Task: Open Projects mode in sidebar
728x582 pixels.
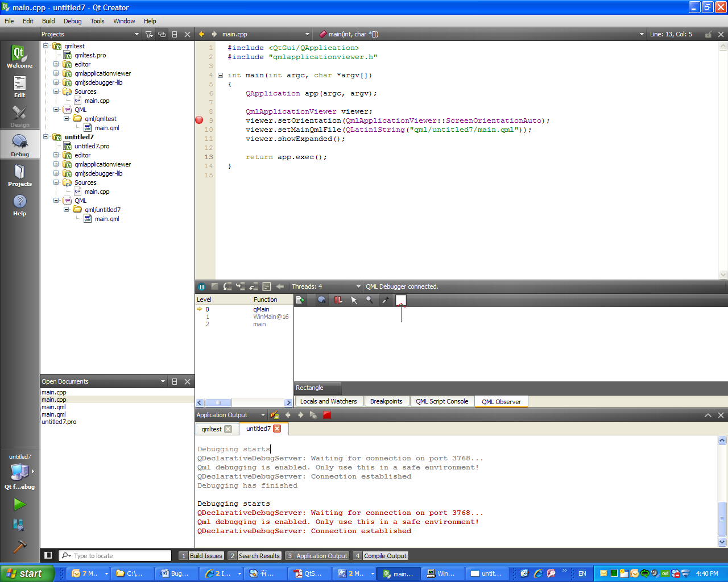Action: pos(19,174)
